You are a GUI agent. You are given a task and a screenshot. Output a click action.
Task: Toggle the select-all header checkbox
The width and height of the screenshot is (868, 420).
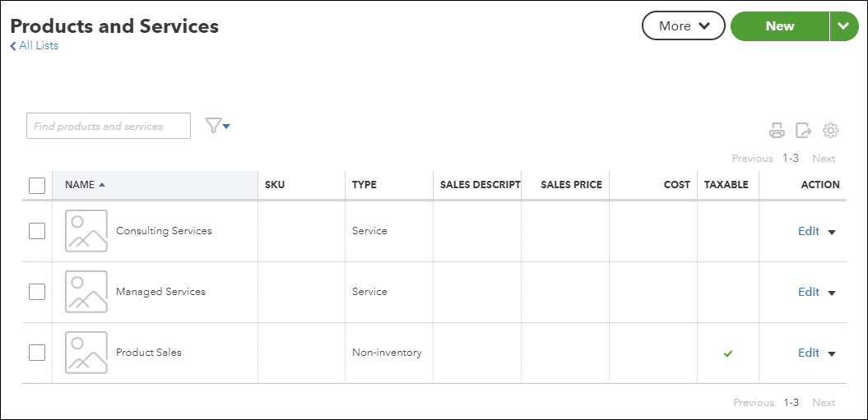(37, 186)
